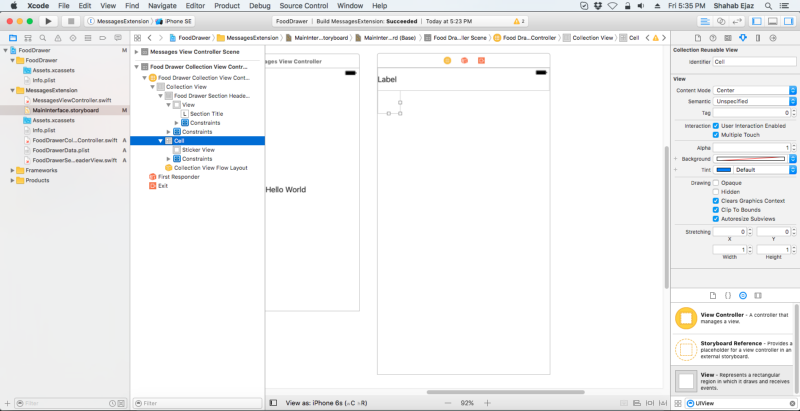Open the Apple menu
The image size is (800, 411).
pos(14,6)
